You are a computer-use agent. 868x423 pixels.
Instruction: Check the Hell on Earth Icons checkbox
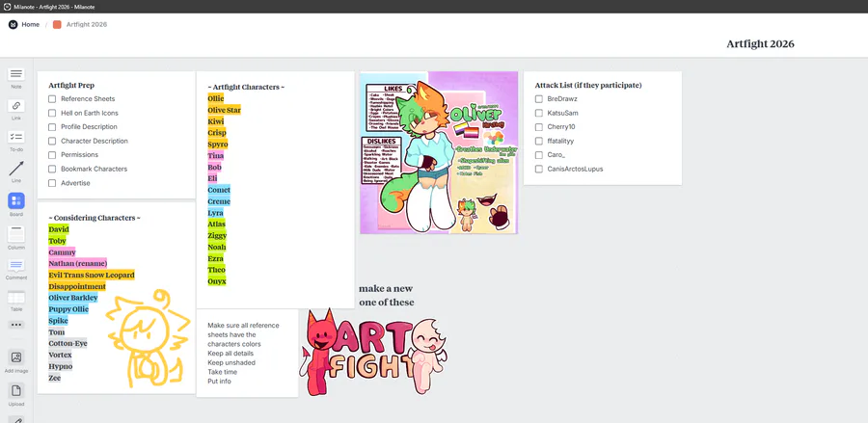[x=52, y=113]
